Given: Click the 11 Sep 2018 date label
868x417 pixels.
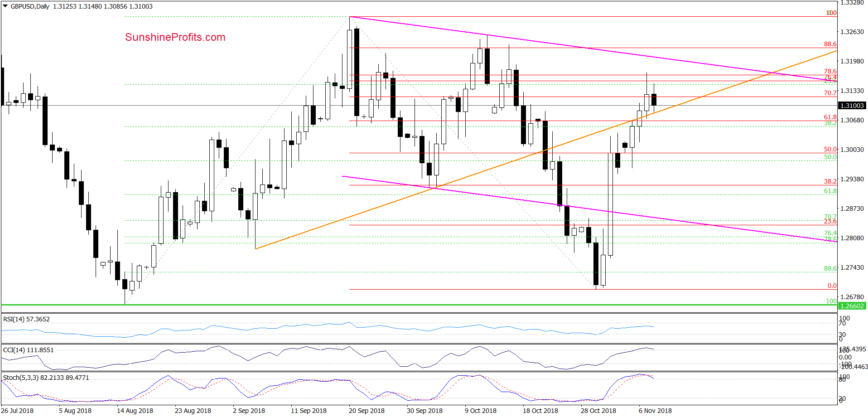Looking at the screenshot, I should point(309,411).
